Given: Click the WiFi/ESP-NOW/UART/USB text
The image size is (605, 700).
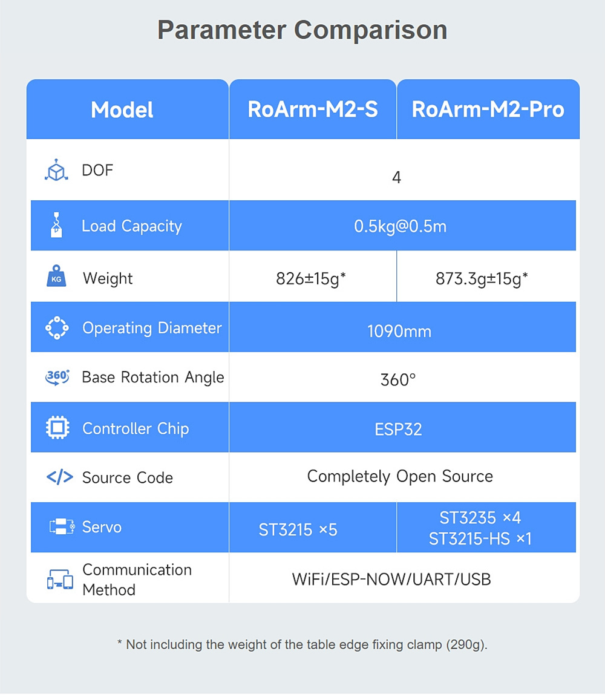Looking at the screenshot, I should (x=391, y=580).
